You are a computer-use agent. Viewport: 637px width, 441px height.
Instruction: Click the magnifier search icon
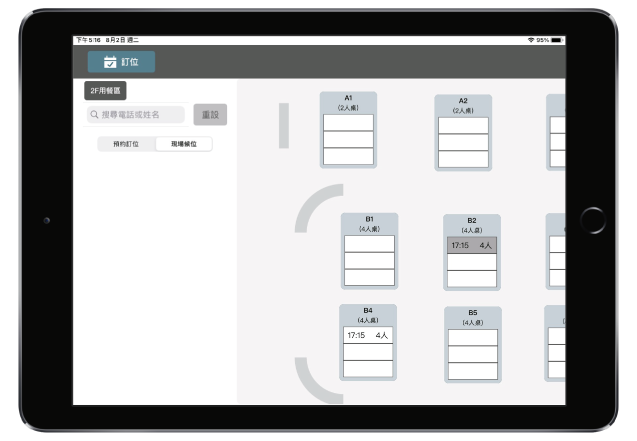(94, 115)
